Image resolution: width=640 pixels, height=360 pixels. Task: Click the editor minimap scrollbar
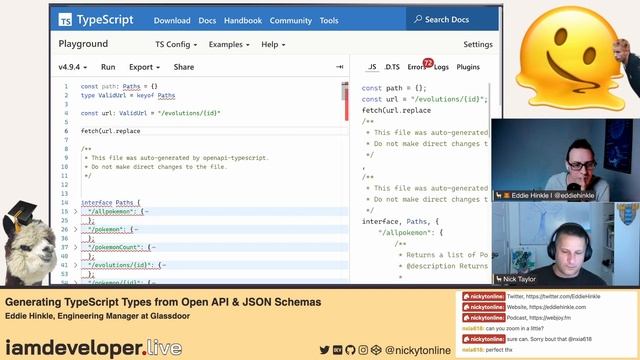click(x=345, y=102)
